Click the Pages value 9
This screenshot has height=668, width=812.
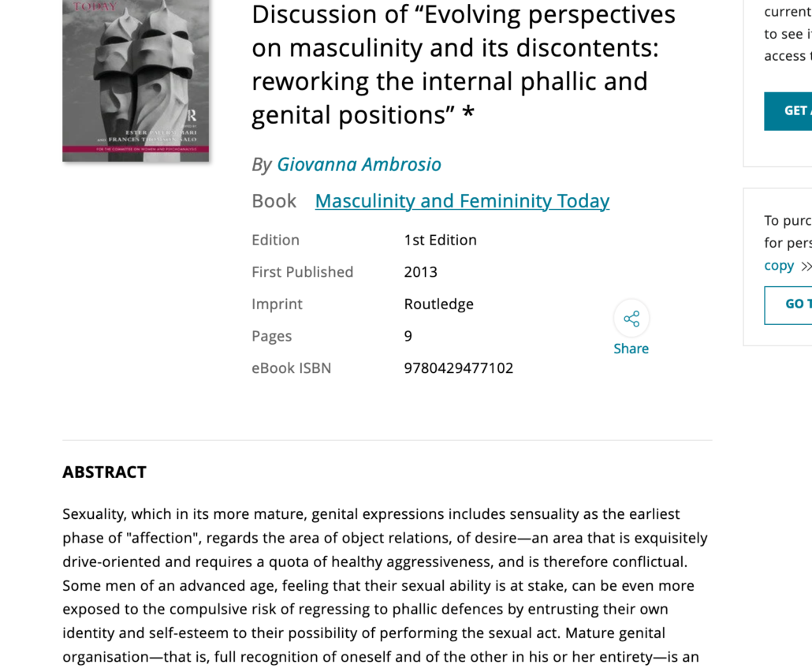[408, 336]
